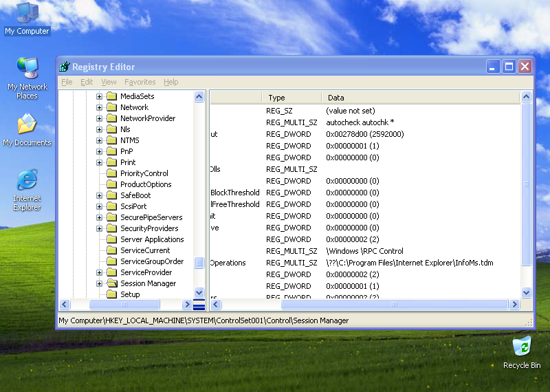
Task: Select the ServiceGroupOrder folder icon
Action: click(111, 261)
